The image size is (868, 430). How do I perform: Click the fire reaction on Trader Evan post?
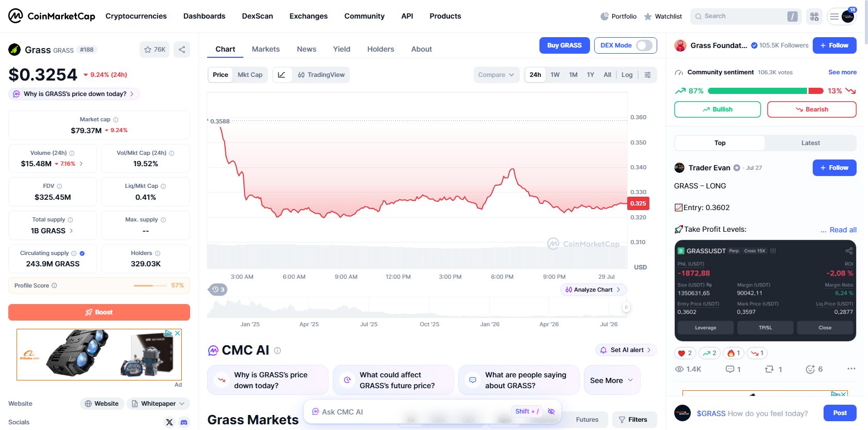[734, 353]
